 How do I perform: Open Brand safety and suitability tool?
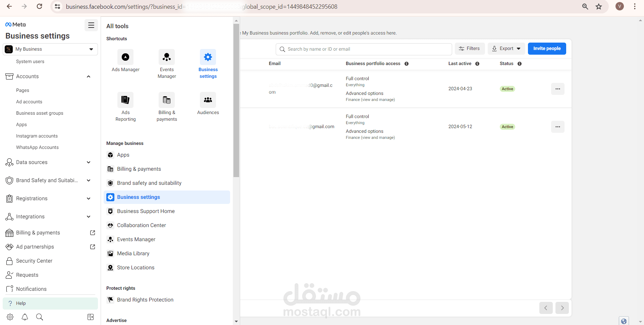[167, 183]
